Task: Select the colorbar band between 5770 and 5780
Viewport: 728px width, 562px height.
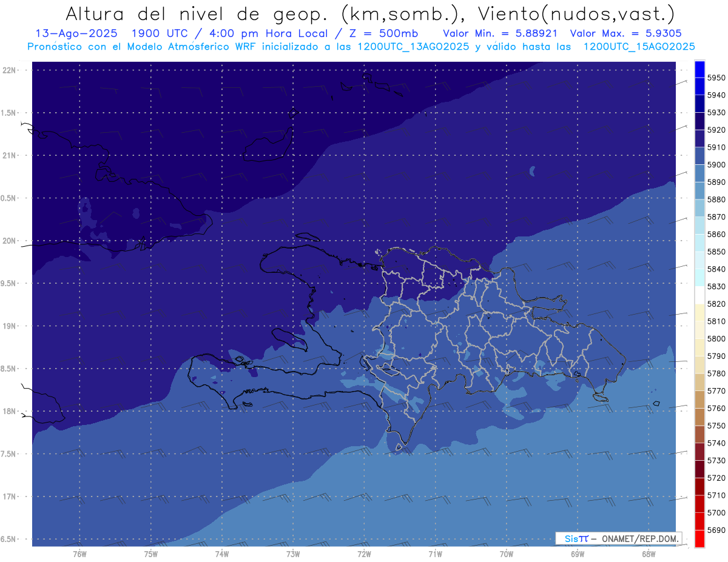Action: (x=699, y=382)
